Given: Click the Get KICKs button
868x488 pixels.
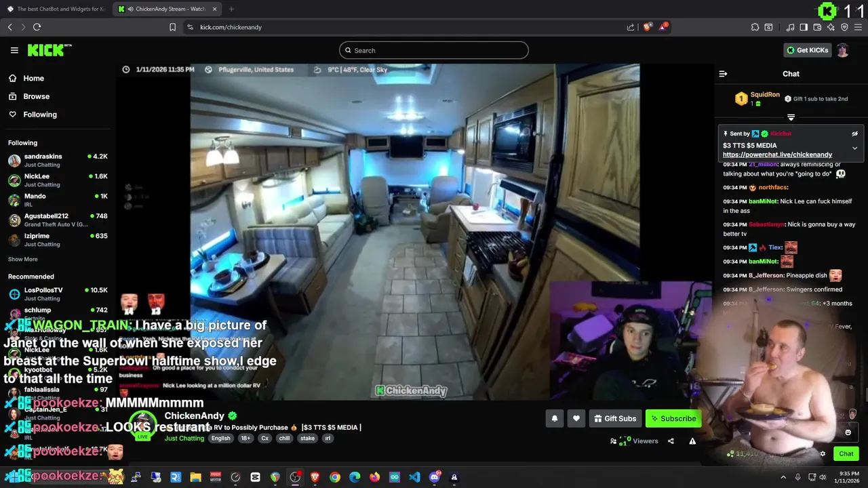Looking at the screenshot, I should (807, 50).
